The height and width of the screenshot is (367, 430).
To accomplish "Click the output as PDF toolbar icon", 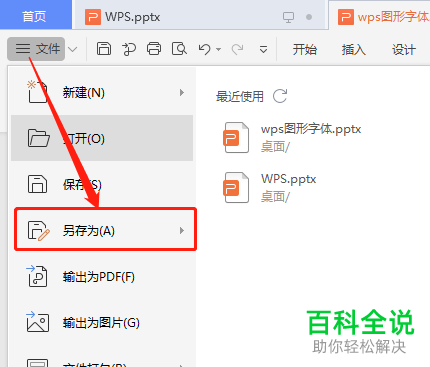I will (129, 49).
